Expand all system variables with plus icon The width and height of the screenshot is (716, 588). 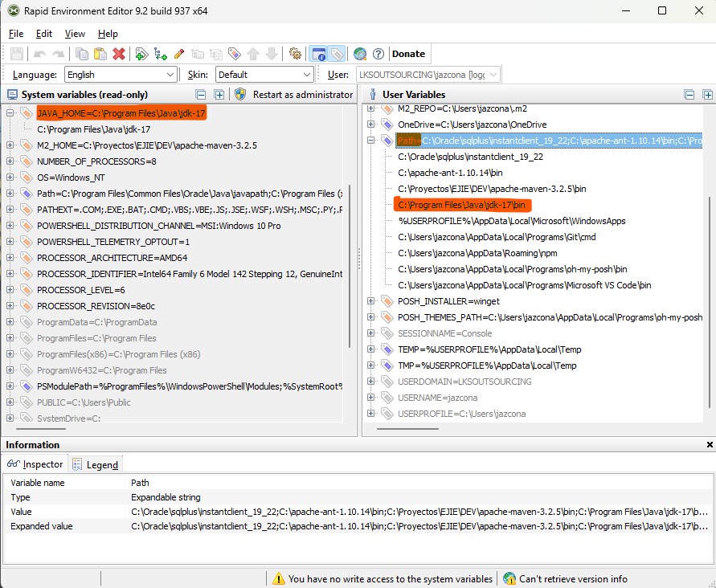tap(219, 95)
